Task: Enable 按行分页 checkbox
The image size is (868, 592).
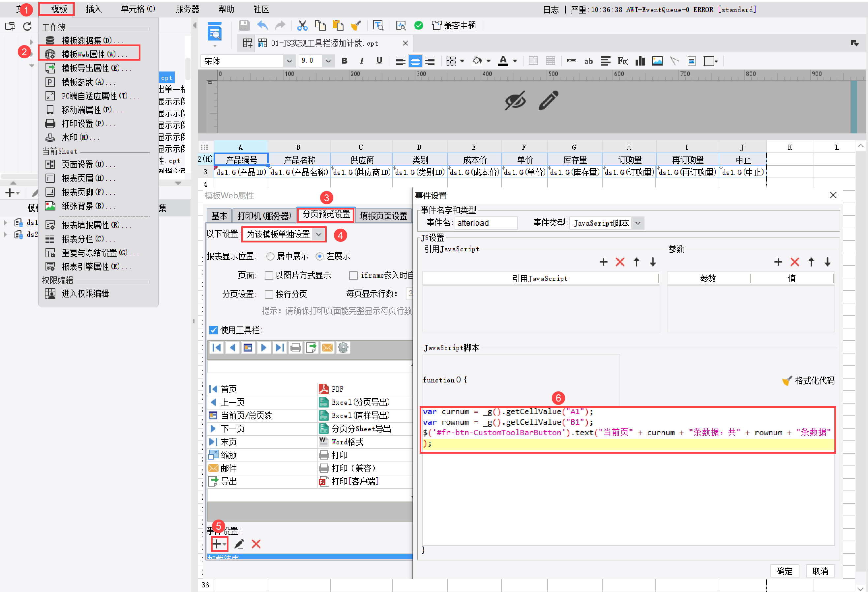Action: (x=269, y=295)
